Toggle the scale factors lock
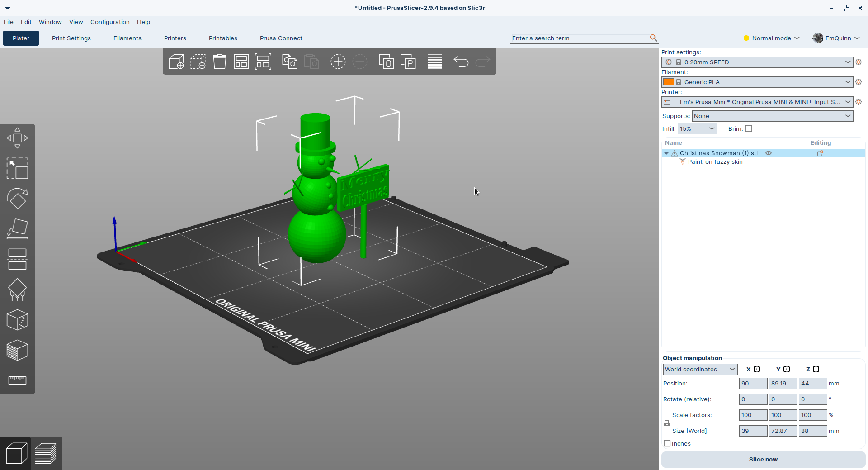 tap(667, 423)
